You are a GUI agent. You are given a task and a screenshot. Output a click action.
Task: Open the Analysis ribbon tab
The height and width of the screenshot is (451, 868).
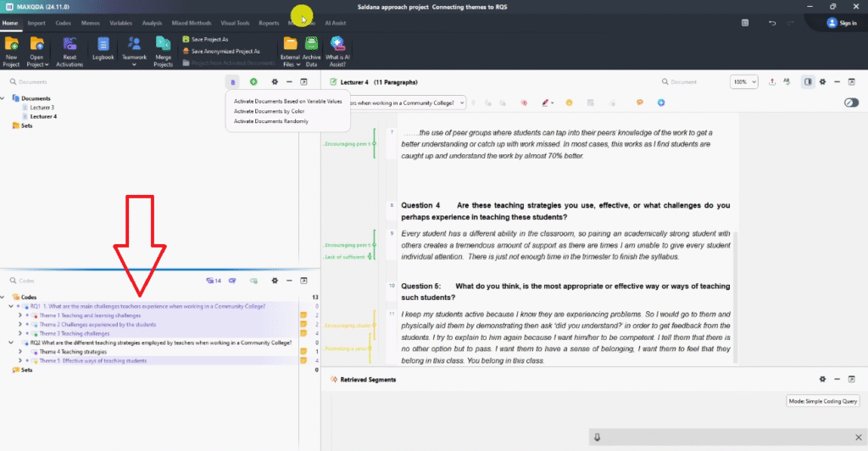(153, 23)
